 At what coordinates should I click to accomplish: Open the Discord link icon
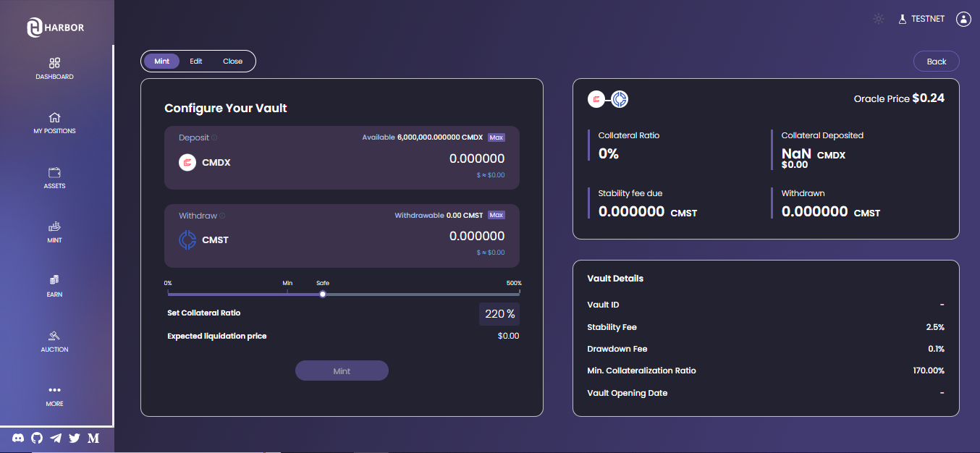(19, 438)
